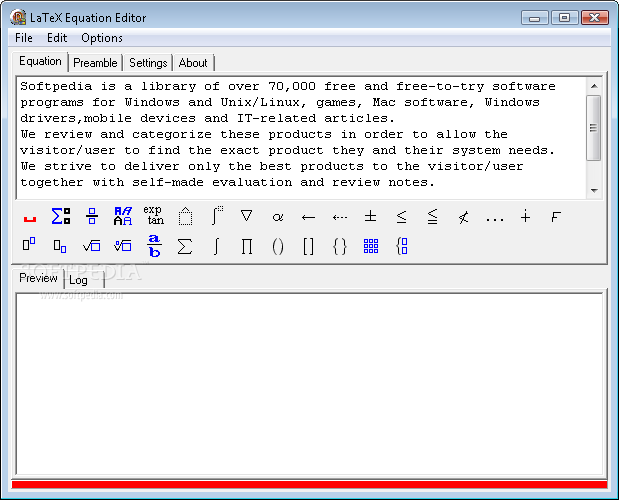Open the integral with limits palette
619x500 pixels.
pos(217,215)
